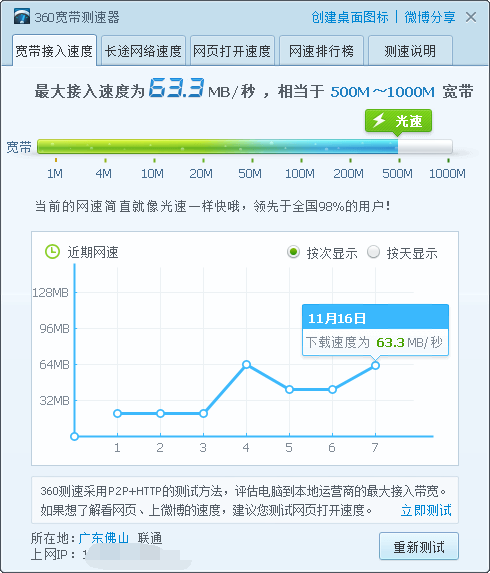Switch to 长途网络速度 tab
The image size is (490, 573).
[143, 51]
